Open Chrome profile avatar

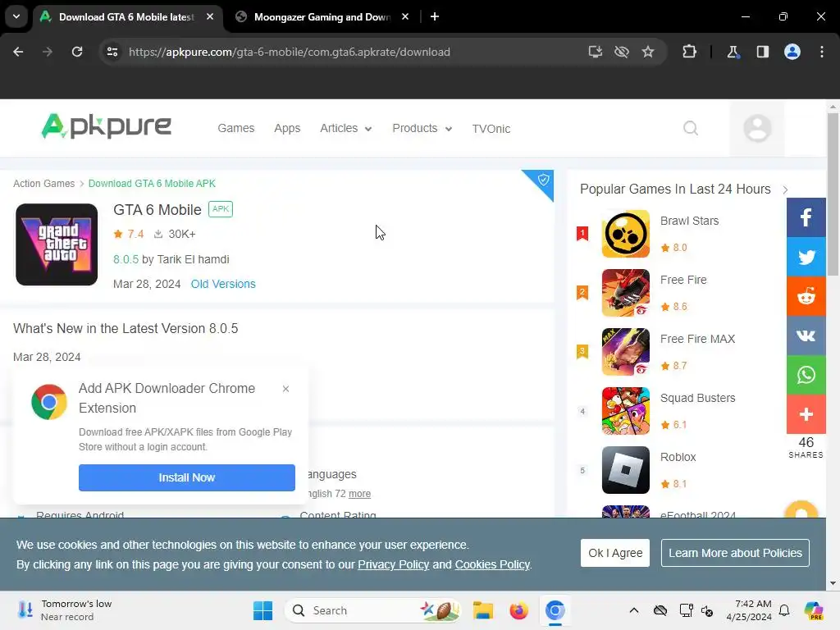(792, 52)
